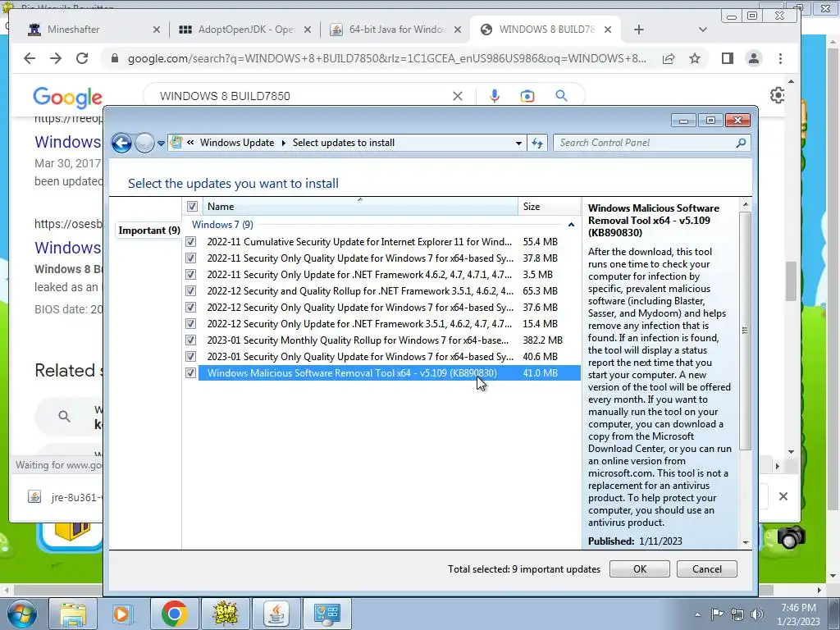Expand breadcrumb arrow after Windows Update
The height and width of the screenshot is (630, 840).
(283, 143)
